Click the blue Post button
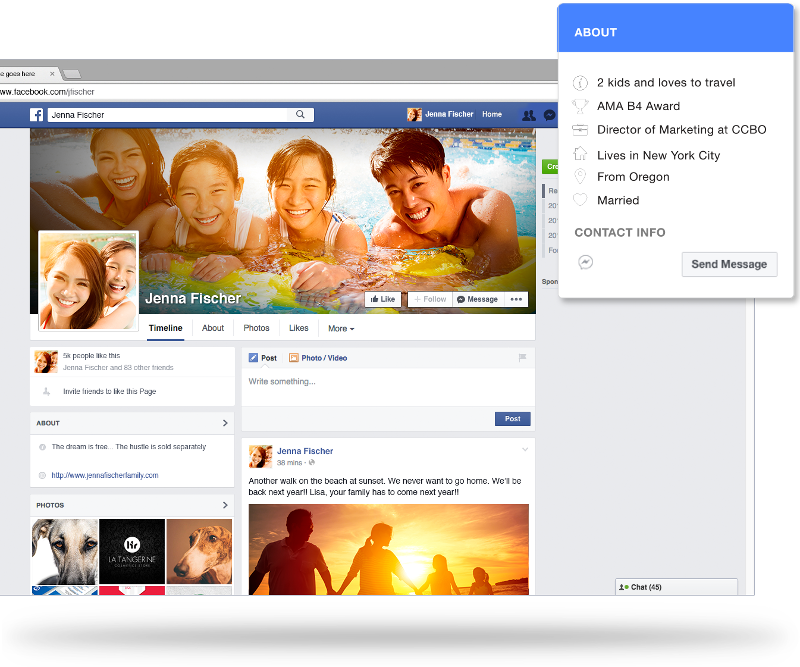Image resolution: width=800 pixels, height=667 pixels. click(x=512, y=418)
